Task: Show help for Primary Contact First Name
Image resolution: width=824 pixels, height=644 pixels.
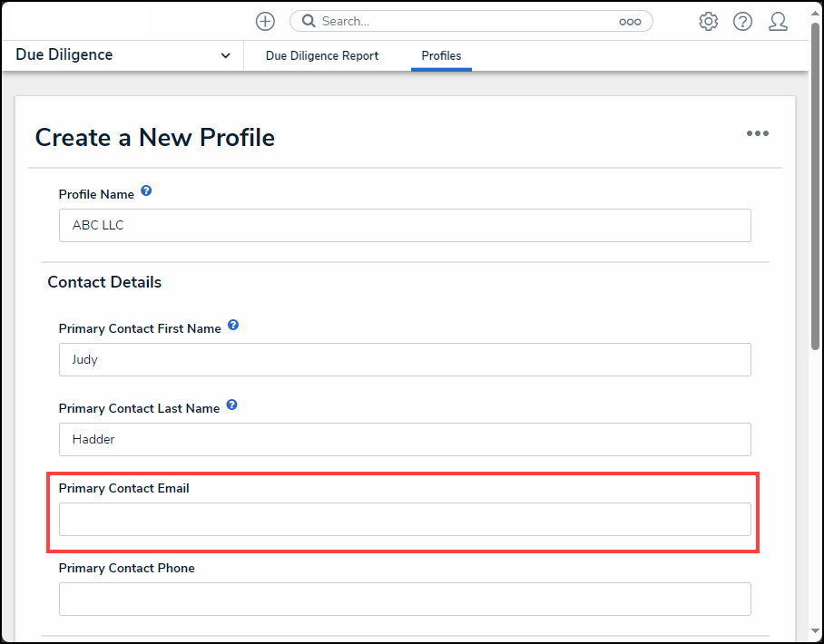Action: [233, 325]
